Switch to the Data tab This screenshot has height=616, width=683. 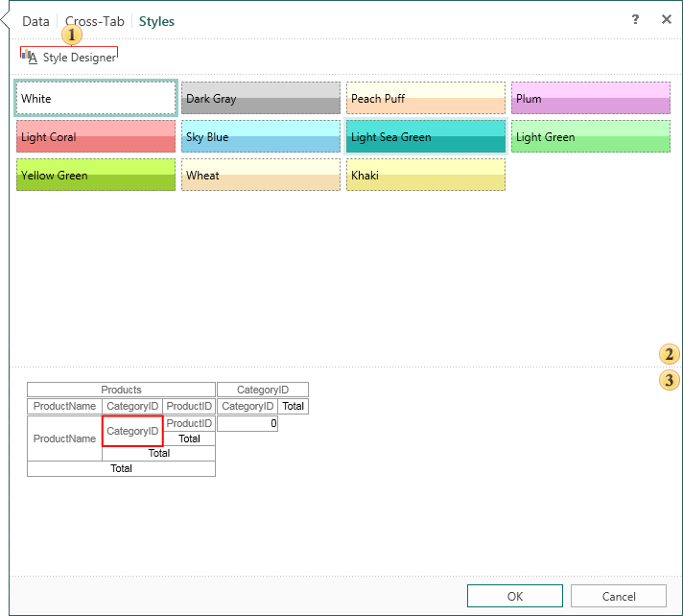(35, 21)
